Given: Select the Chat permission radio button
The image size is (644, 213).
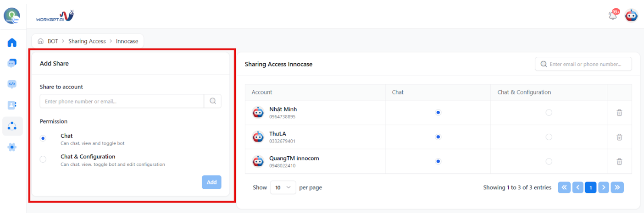Looking at the screenshot, I should (x=43, y=138).
